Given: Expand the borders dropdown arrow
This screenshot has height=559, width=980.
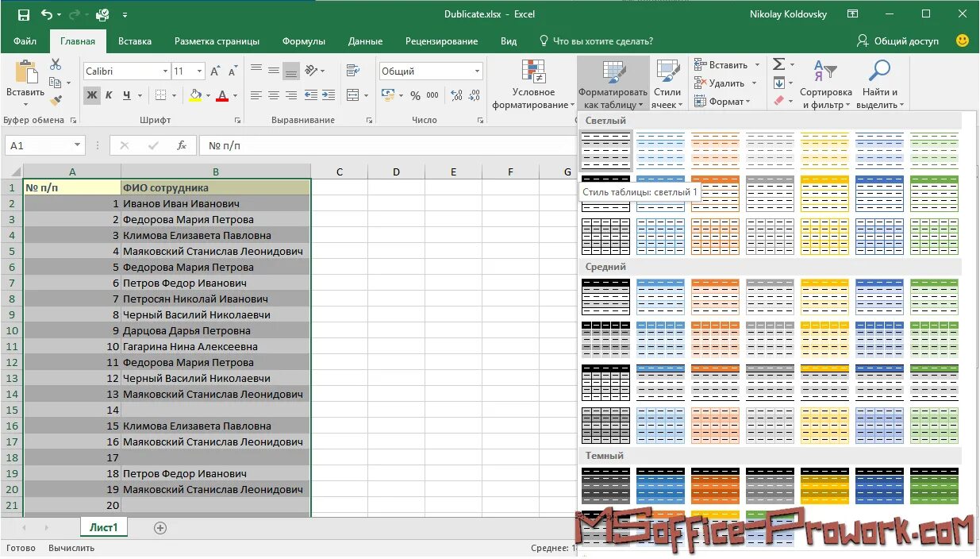Looking at the screenshot, I should (x=174, y=95).
